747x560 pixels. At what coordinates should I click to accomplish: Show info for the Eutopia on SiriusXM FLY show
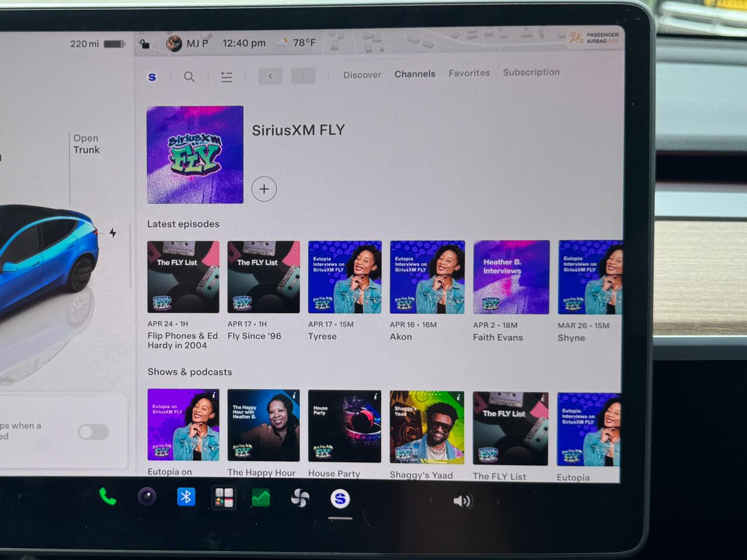click(x=214, y=395)
